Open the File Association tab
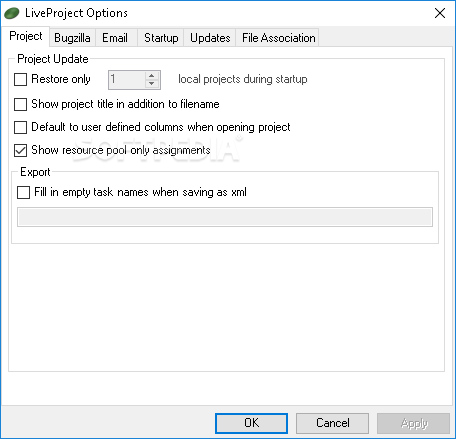The width and height of the screenshot is (456, 439). click(278, 38)
